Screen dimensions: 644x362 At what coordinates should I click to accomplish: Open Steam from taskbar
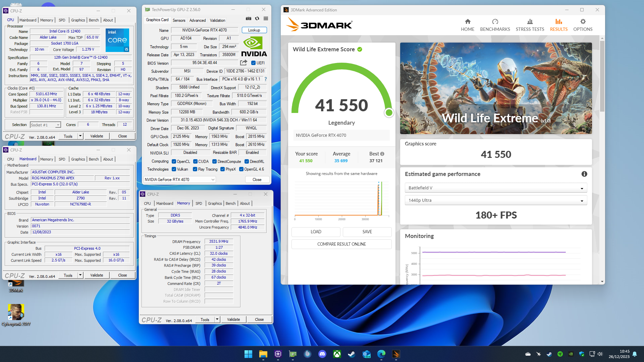[x=352, y=354]
